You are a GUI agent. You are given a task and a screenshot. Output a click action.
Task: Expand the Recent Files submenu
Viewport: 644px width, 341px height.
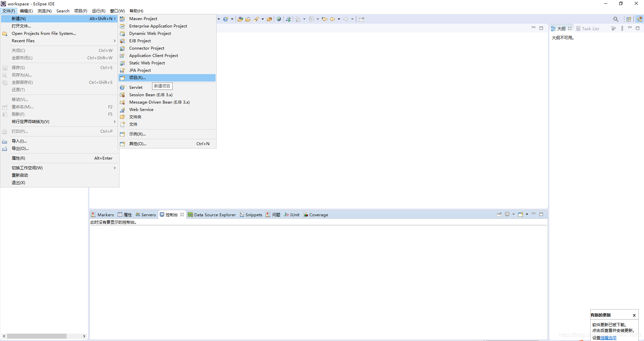60,41
